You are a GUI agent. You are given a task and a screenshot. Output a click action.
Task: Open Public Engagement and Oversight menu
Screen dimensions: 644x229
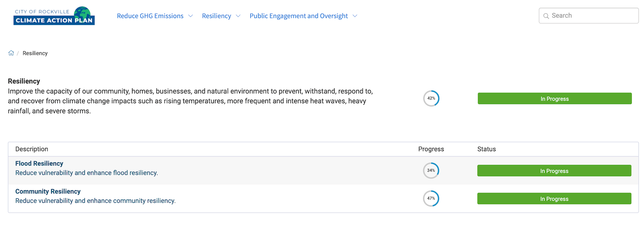click(299, 16)
